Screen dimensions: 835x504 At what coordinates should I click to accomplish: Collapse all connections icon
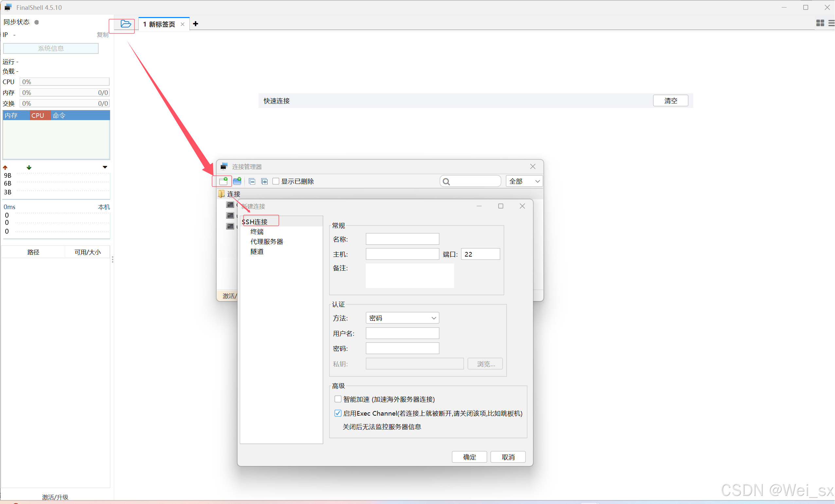(x=252, y=181)
